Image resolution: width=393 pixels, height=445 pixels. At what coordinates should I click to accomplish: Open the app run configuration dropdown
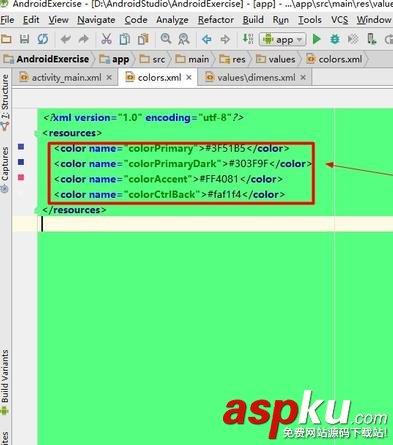point(282,40)
